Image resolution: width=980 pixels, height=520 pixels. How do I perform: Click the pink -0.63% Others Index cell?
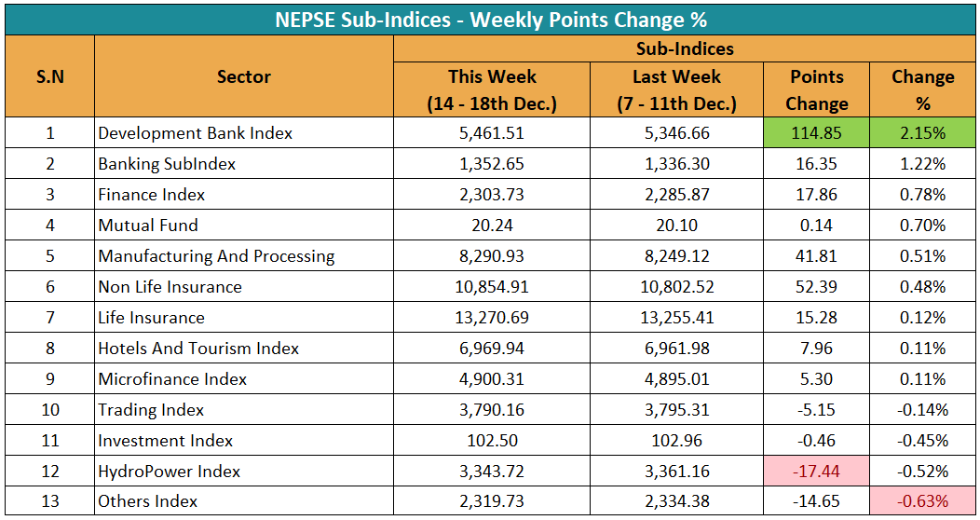(922, 502)
